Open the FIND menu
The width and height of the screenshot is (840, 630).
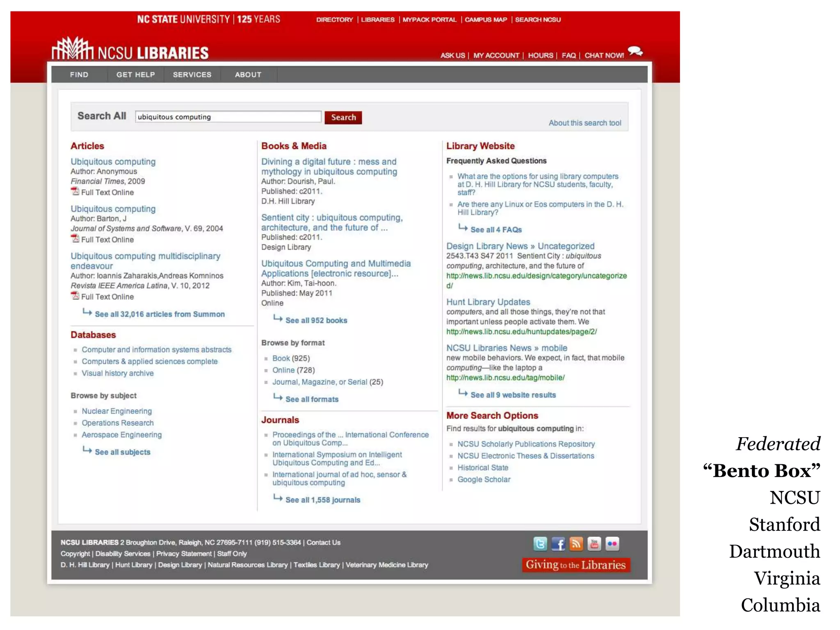coord(79,75)
